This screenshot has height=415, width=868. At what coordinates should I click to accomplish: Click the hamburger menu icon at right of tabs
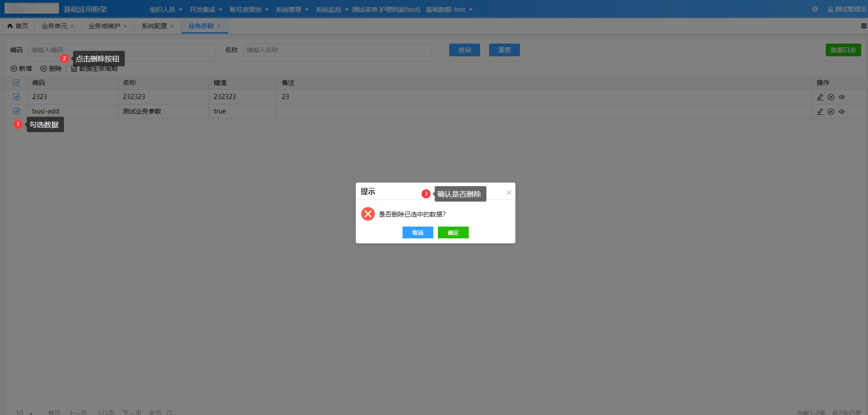point(863,26)
